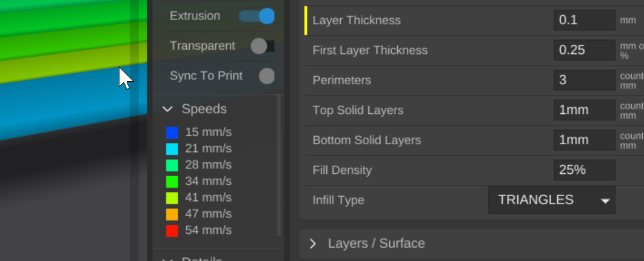The image size is (644, 261).
Task: Click the Bottom Solid Layers label
Action: coord(367,140)
